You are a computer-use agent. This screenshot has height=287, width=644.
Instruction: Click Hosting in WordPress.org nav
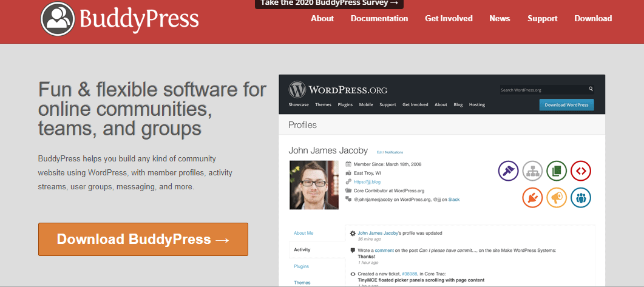(x=477, y=105)
